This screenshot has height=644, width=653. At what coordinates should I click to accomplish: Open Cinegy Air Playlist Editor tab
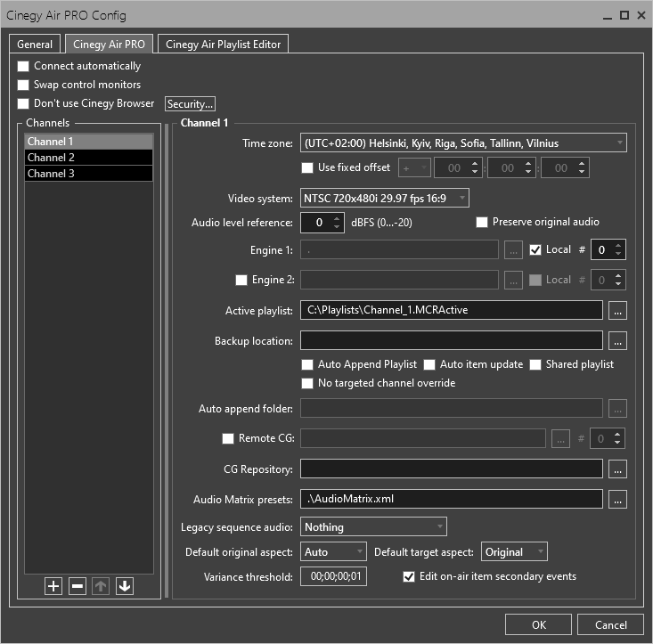(224, 45)
